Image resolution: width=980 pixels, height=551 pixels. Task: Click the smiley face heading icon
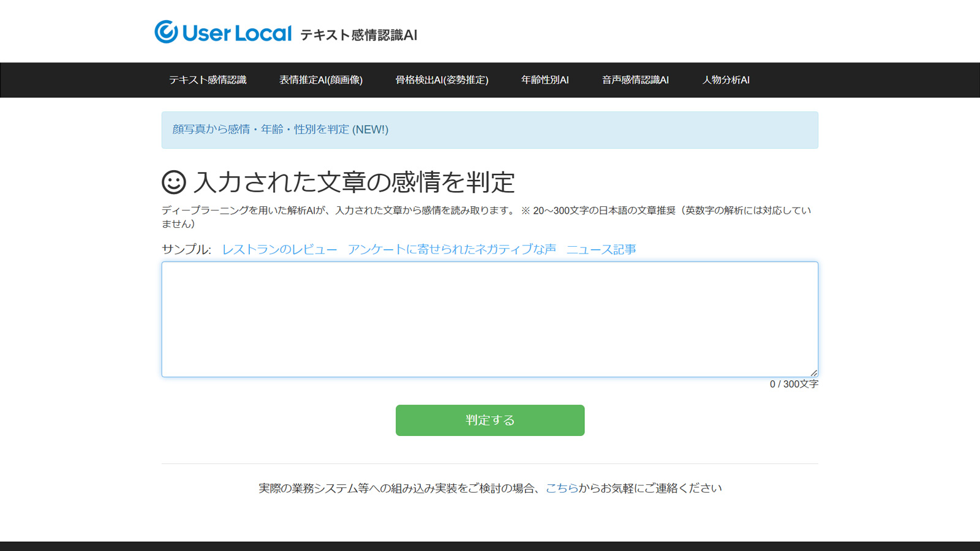[174, 182]
